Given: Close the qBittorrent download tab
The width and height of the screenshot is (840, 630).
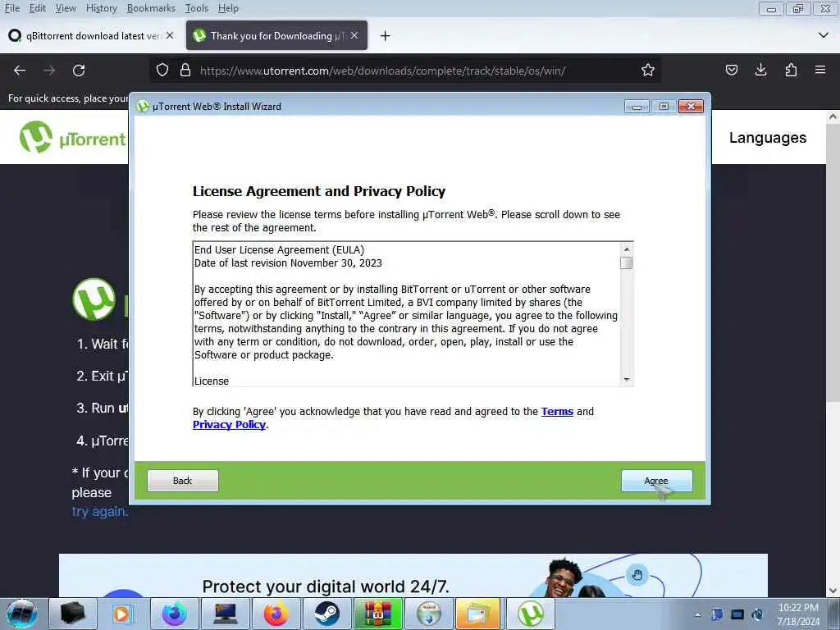Looking at the screenshot, I should click(x=170, y=35).
